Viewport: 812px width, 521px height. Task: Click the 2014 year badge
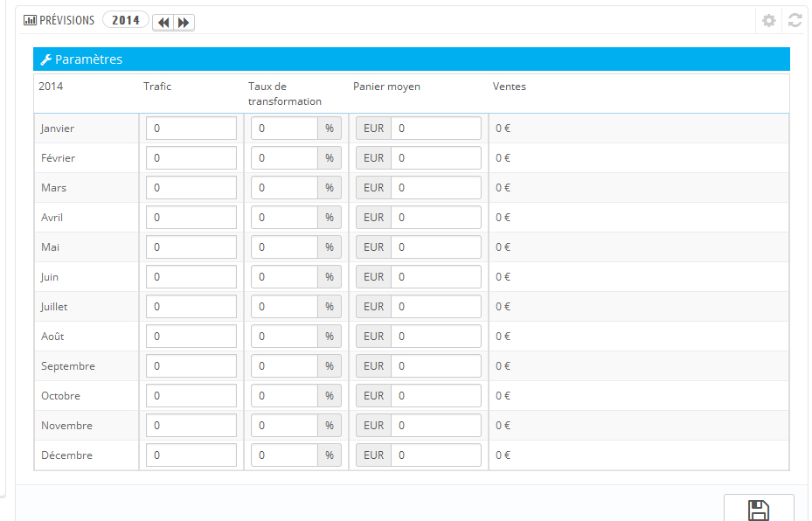tap(126, 20)
